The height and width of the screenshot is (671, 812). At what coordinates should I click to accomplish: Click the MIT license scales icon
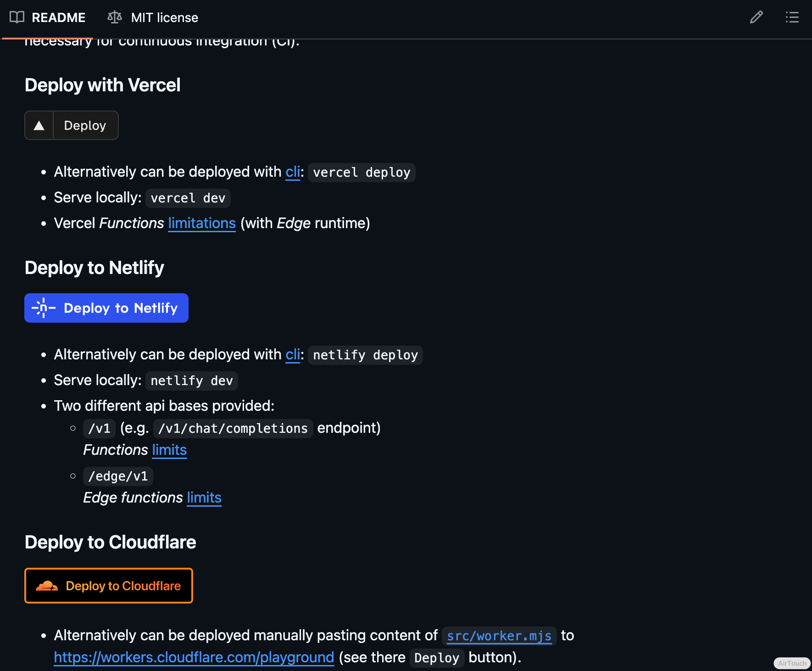tap(114, 17)
